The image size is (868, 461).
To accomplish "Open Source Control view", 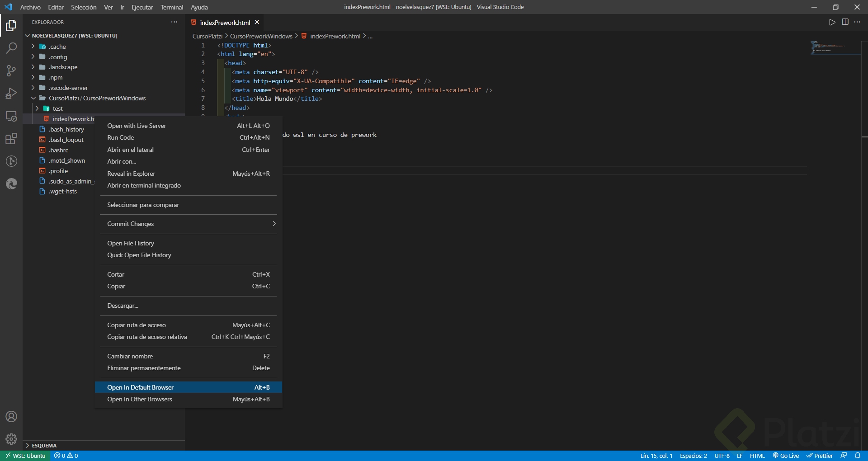I will point(11,71).
